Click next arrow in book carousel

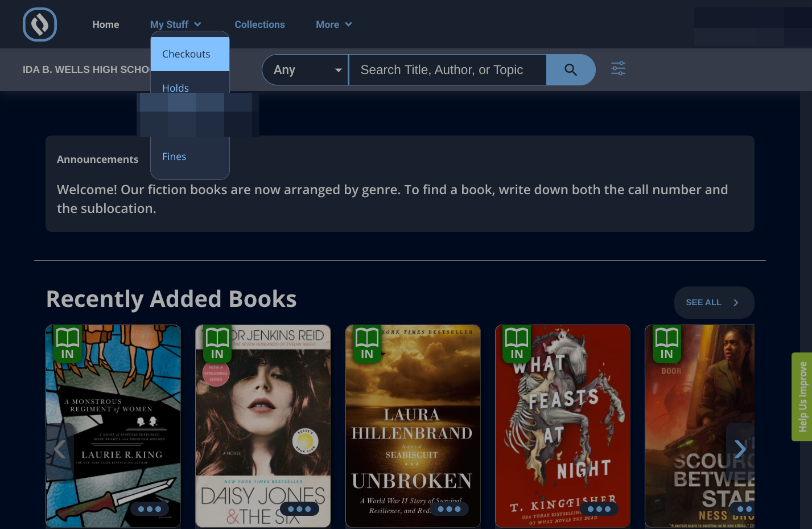[740, 450]
